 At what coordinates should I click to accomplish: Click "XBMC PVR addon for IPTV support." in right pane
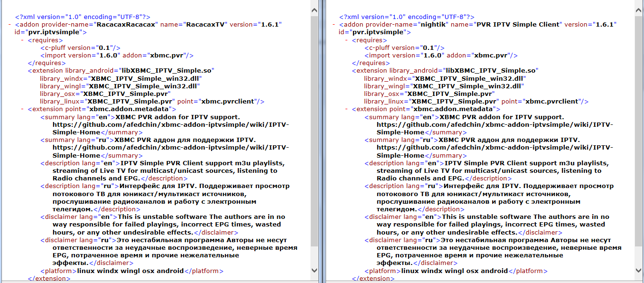pos(502,117)
